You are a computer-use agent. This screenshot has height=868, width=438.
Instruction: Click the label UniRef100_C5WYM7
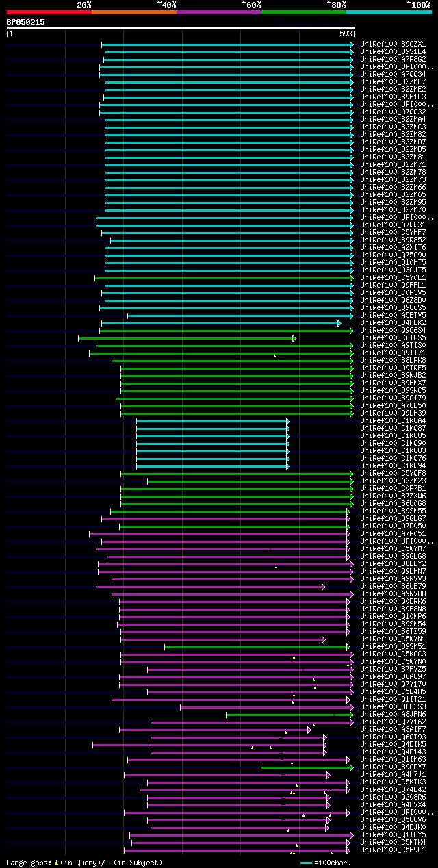[x=394, y=549]
